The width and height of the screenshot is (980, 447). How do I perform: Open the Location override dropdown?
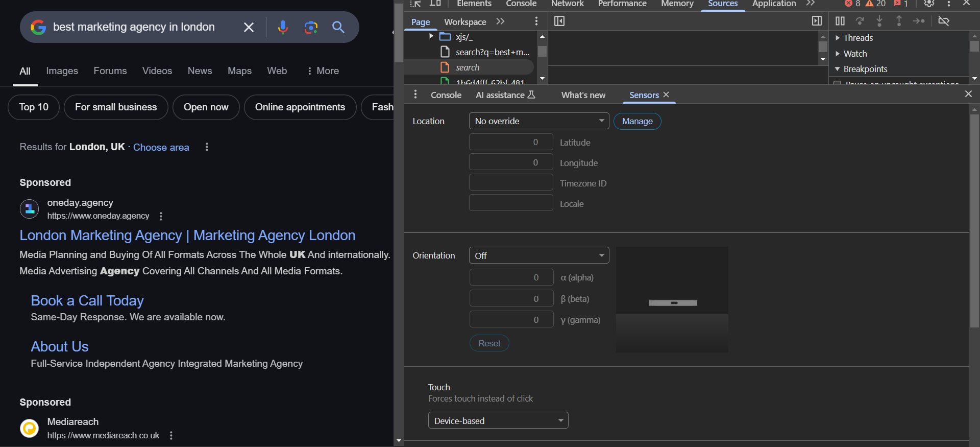click(x=538, y=121)
